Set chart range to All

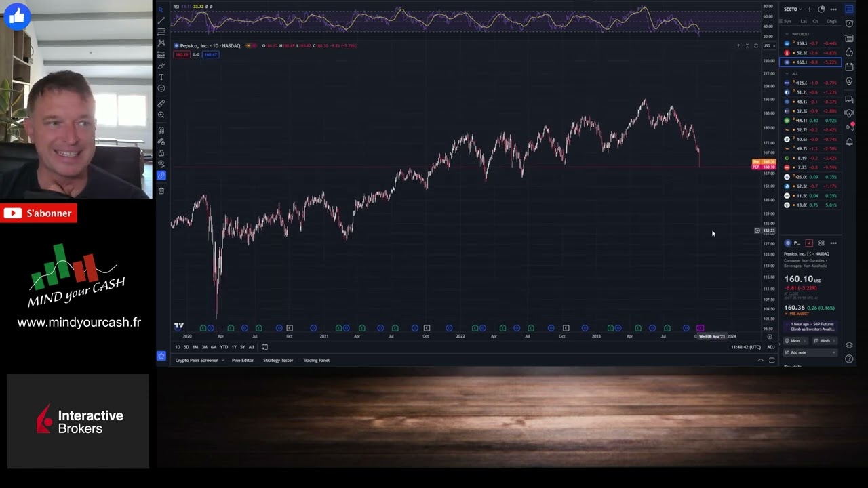click(x=252, y=347)
